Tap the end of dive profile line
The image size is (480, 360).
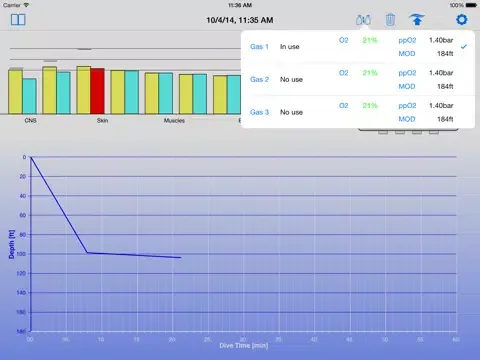point(180,257)
